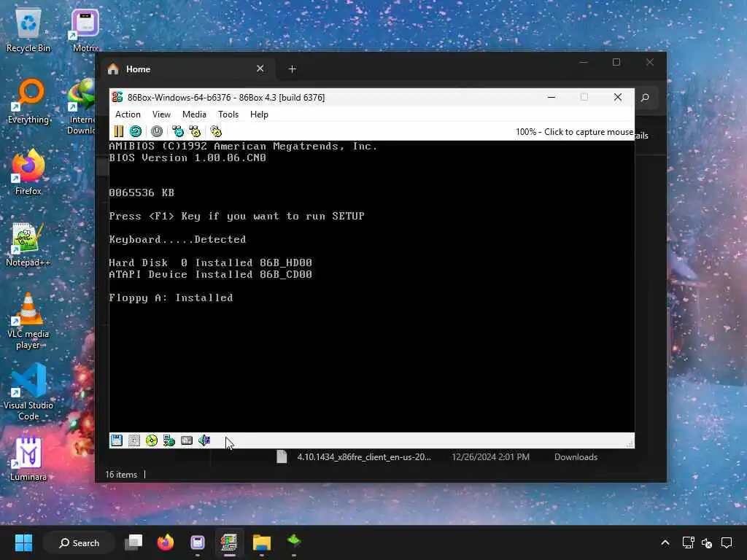
Task: Click the hatched grey status bar icon
Action: click(x=134, y=440)
